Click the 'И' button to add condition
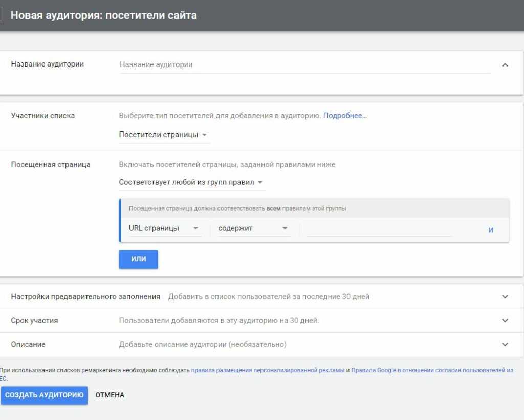The height and width of the screenshot is (420, 524). coord(491,230)
